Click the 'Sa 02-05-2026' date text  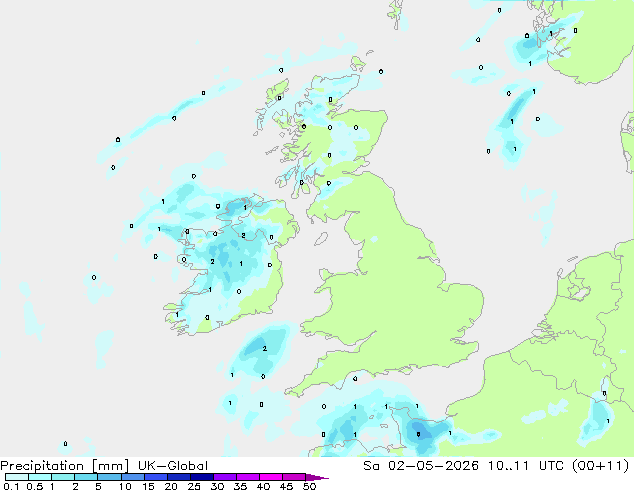[421, 466]
